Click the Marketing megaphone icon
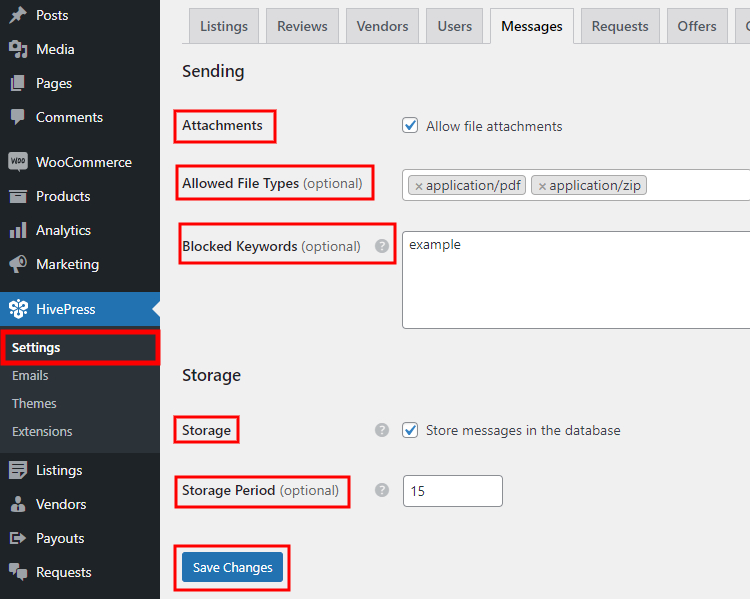 click(18, 264)
